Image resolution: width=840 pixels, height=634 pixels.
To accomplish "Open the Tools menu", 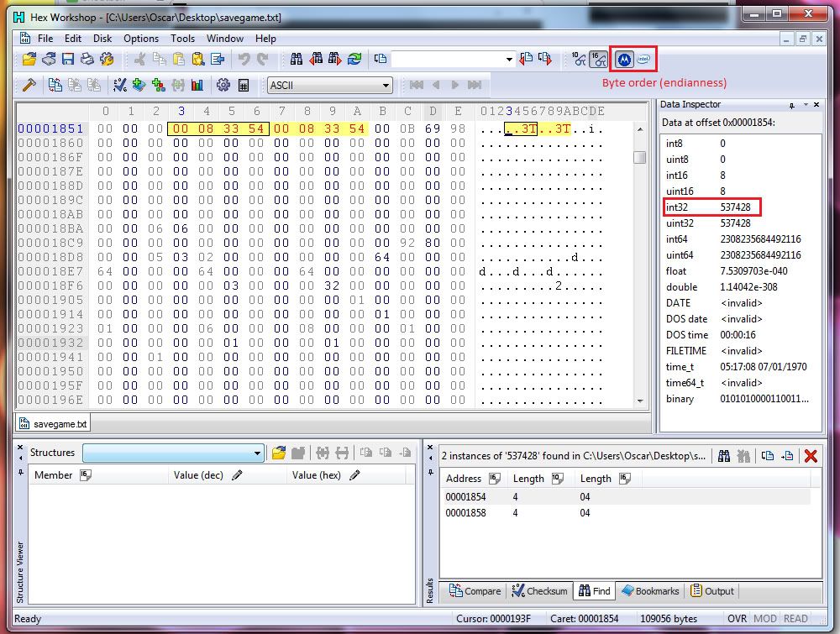I will pyautogui.click(x=182, y=39).
